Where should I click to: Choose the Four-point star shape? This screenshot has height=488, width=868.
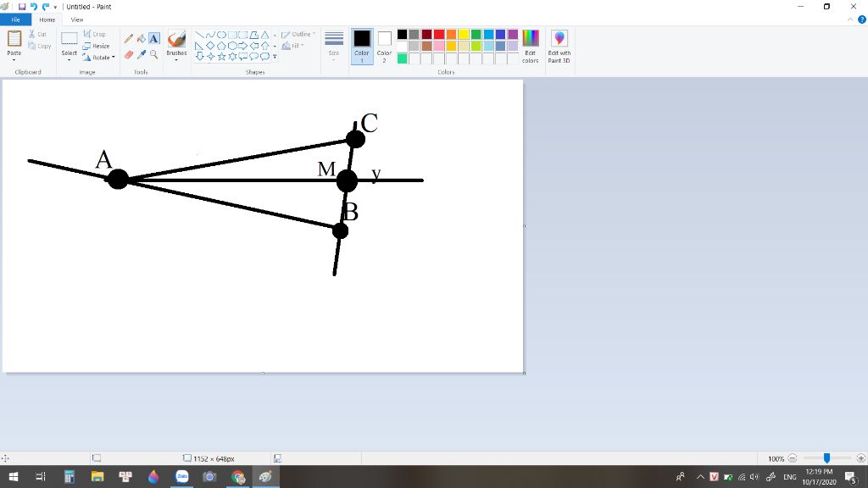point(210,56)
